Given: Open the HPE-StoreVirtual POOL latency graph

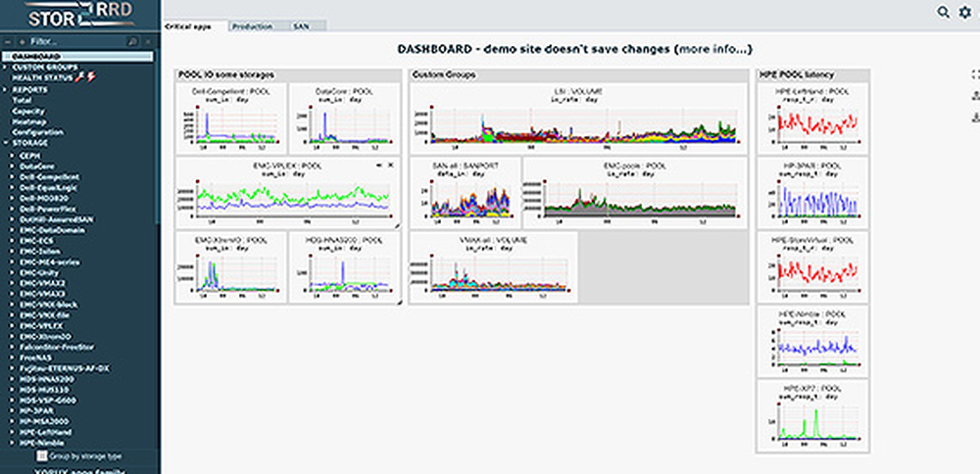Looking at the screenshot, I should 812,267.
